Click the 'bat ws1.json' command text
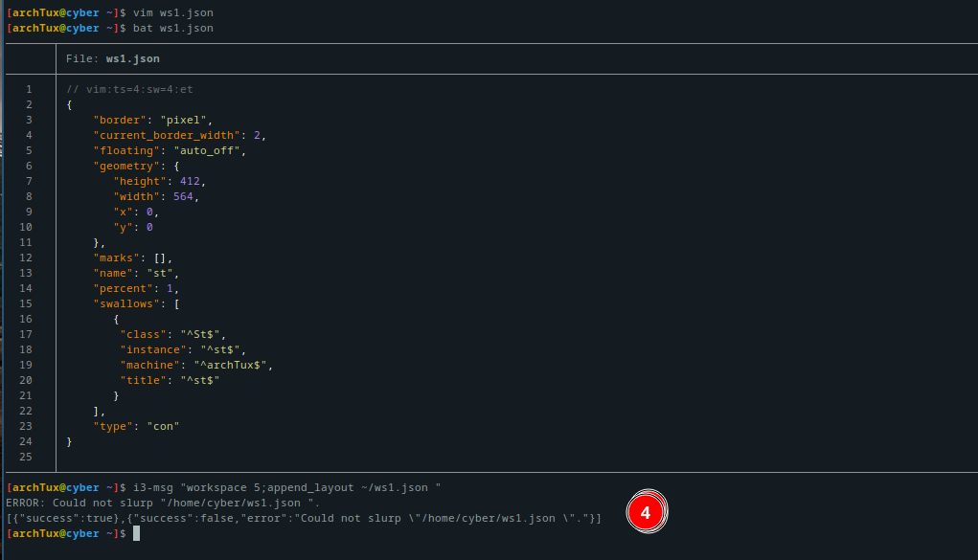The width and height of the screenshot is (978, 560). coord(172,28)
